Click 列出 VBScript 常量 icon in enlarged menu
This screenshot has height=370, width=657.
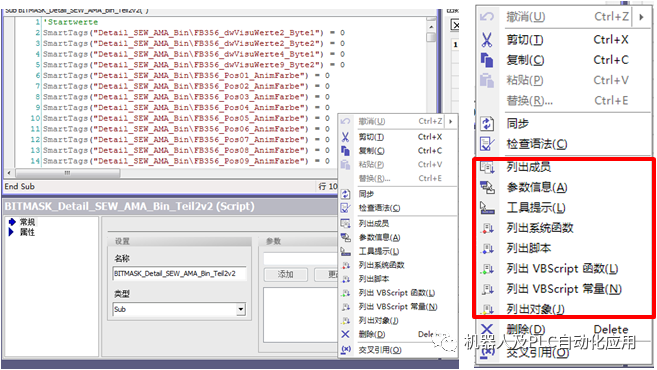[x=487, y=289]
